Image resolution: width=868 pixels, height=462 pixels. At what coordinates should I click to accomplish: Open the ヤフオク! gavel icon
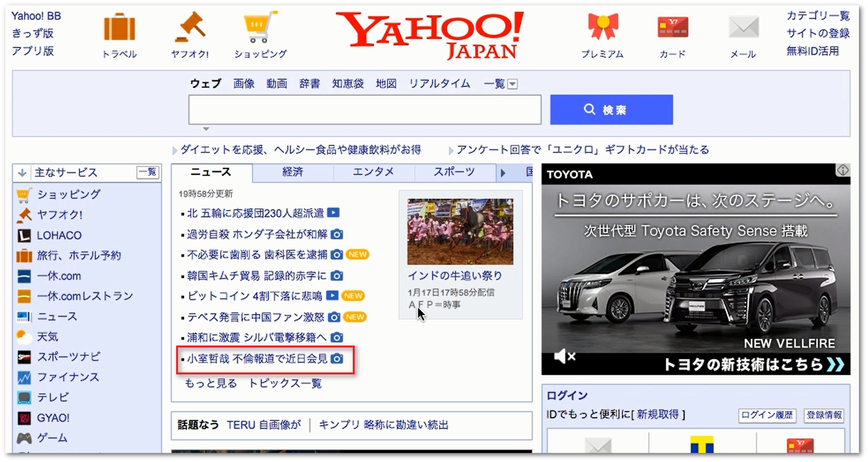point(190,26)
